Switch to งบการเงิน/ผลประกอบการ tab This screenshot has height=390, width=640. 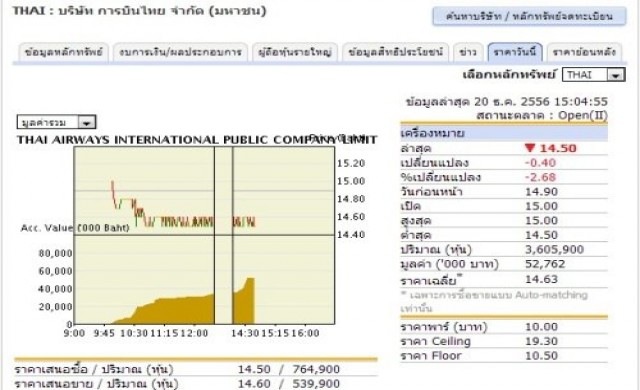180,53
